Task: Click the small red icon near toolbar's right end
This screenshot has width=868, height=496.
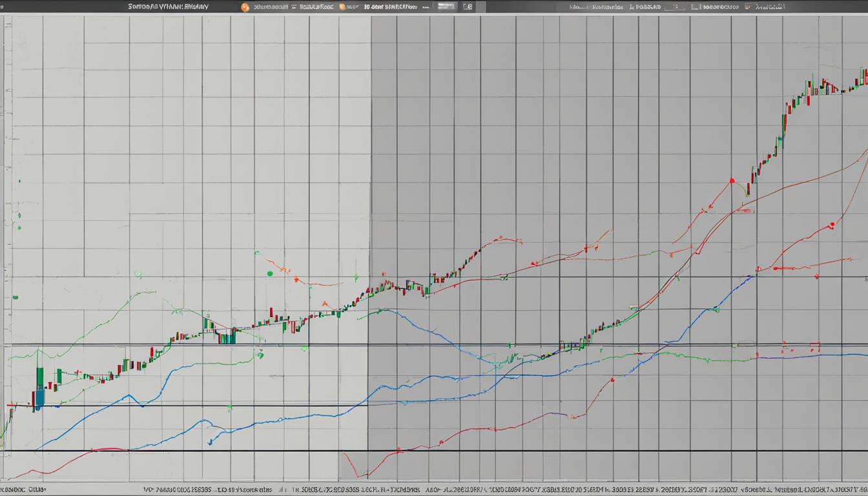Action: (x=748, y=7)
